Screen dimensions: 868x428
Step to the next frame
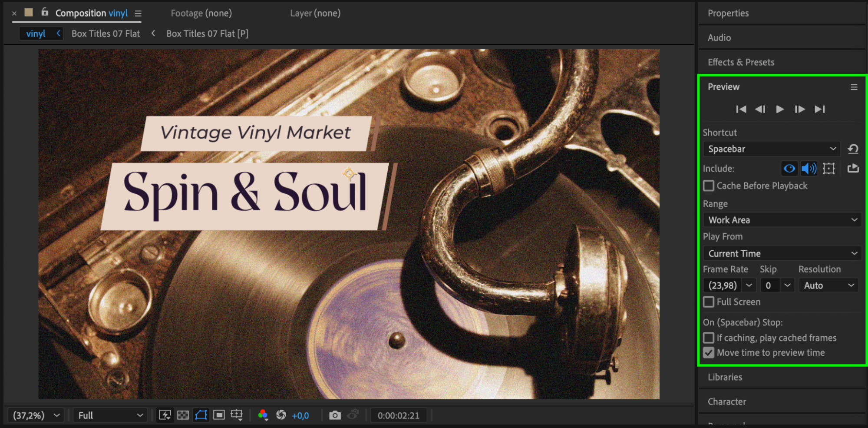[x=799, y=109]
